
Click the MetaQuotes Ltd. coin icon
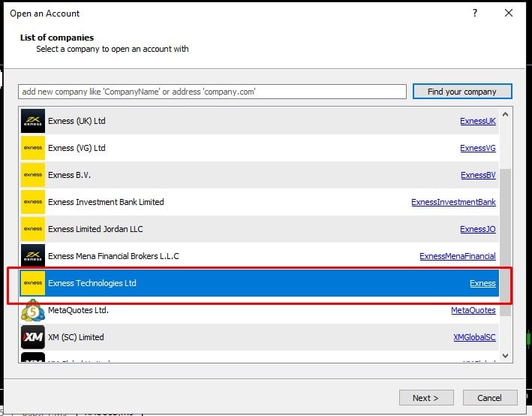click(x=33, y=310)
